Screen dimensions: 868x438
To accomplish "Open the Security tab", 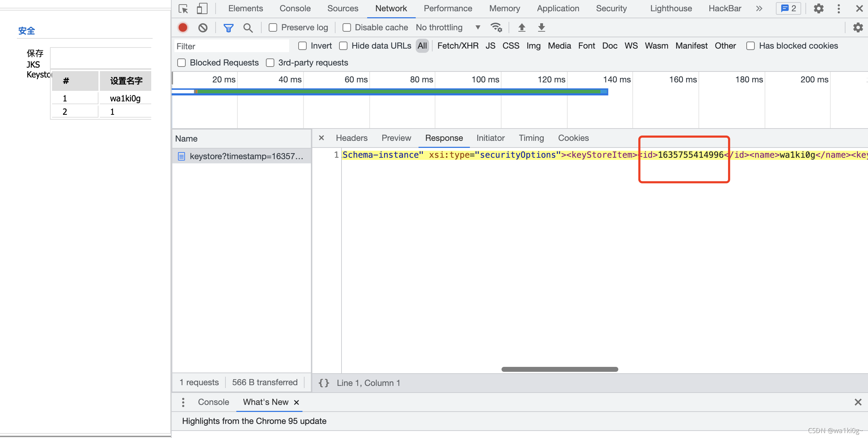I will point(611,8).
